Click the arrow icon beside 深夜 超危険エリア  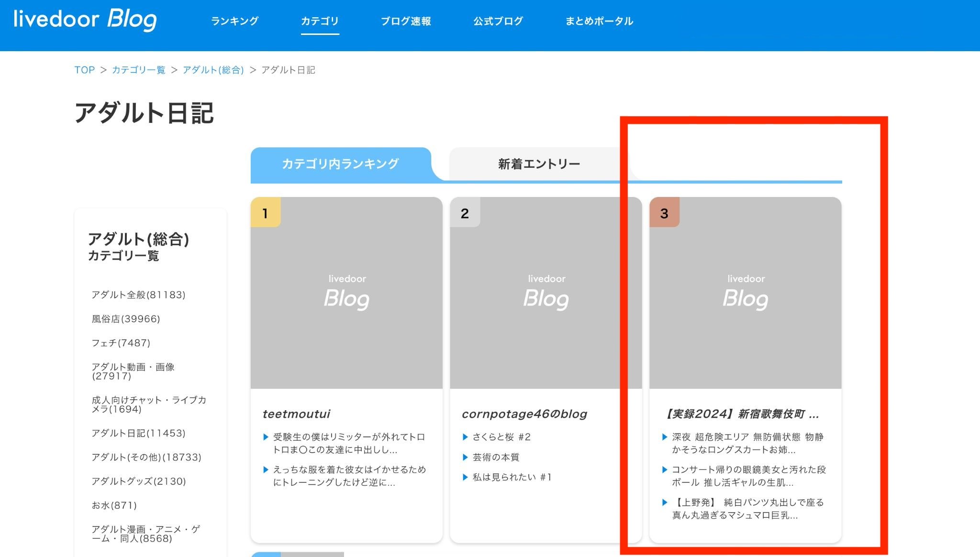click(664, 437)
